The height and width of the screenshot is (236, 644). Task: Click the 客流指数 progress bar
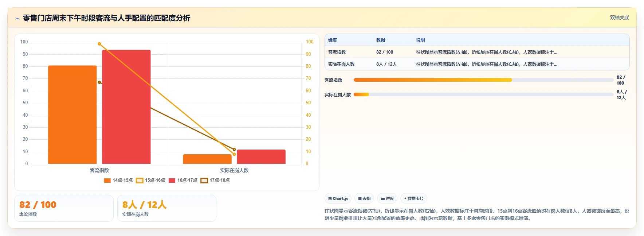tap(483, 80)
